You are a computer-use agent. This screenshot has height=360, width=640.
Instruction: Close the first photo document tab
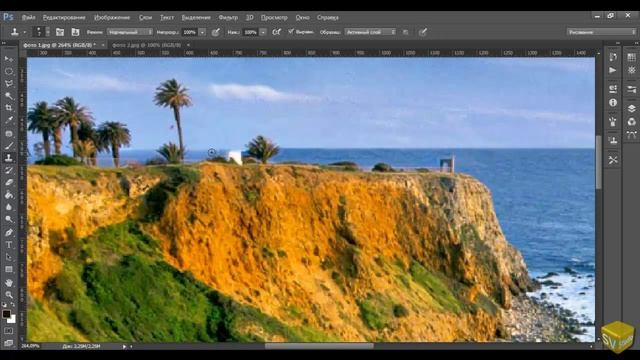pyautogui.click(x=103, y=45)
